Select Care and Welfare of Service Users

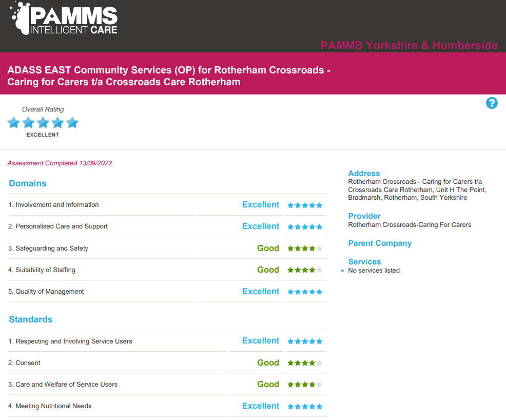pos(66,385)
